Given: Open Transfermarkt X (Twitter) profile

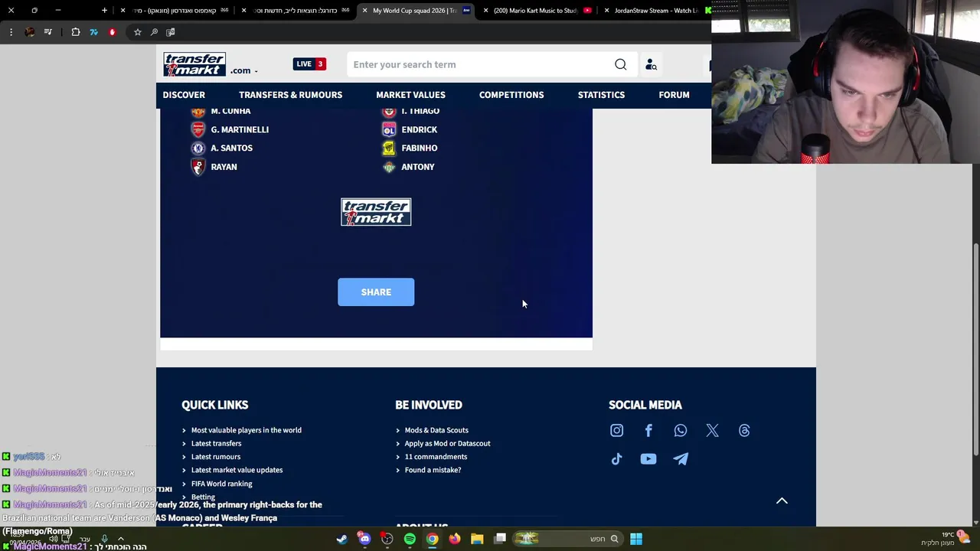Looking at the screenshot, I should coord(712,431).
